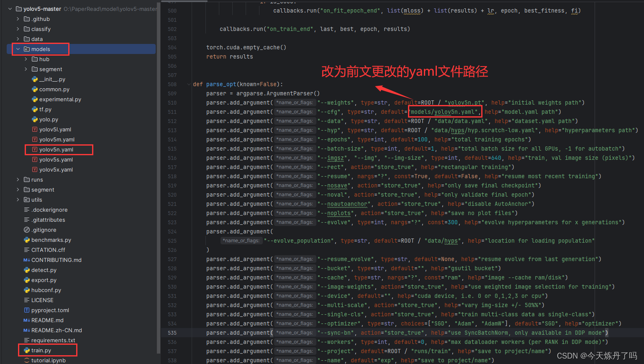Click the text file icon of .dockerignore
This screenshot has height=364, width=644.
tap(27, 210)
